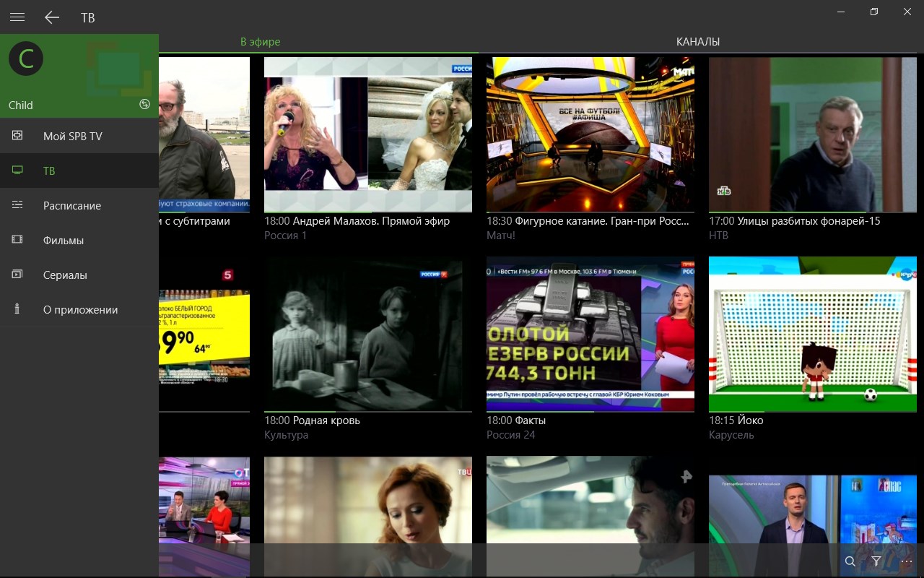Screen dimensions: 924x578
Task: Open the hamburger navigation menu
Action: tap(17, 17)
